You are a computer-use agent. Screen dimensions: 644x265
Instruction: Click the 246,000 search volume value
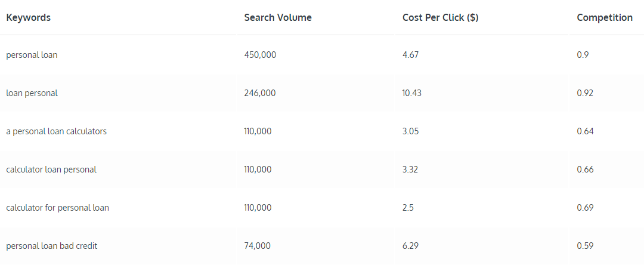(x=260, y=93)
